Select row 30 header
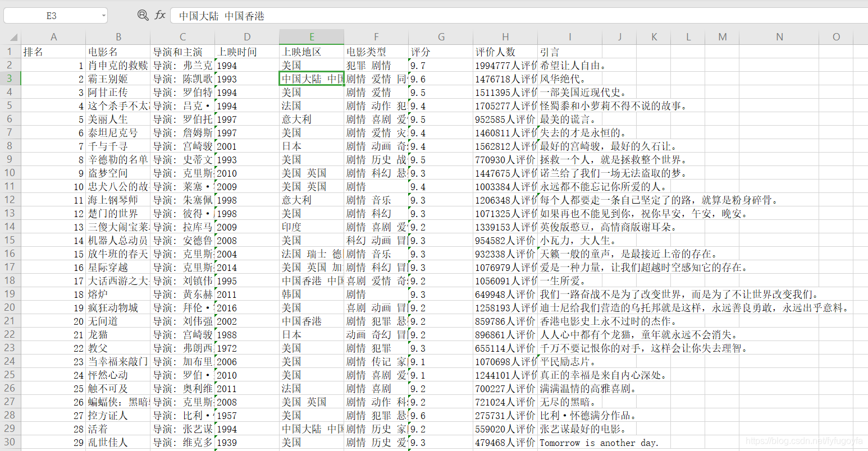This screenshot has height=451, width=868. tap(10, 442)
